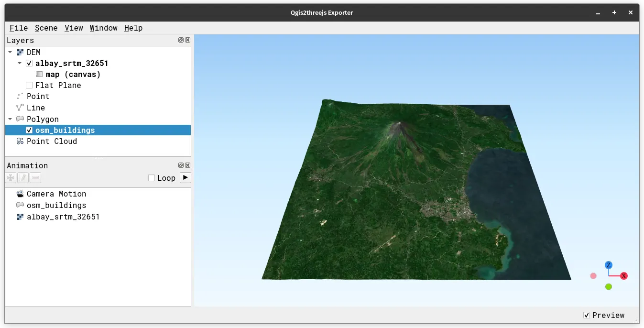Click the Point layer category icon
This screenshot has width=644, height=328.
(20, 96)
